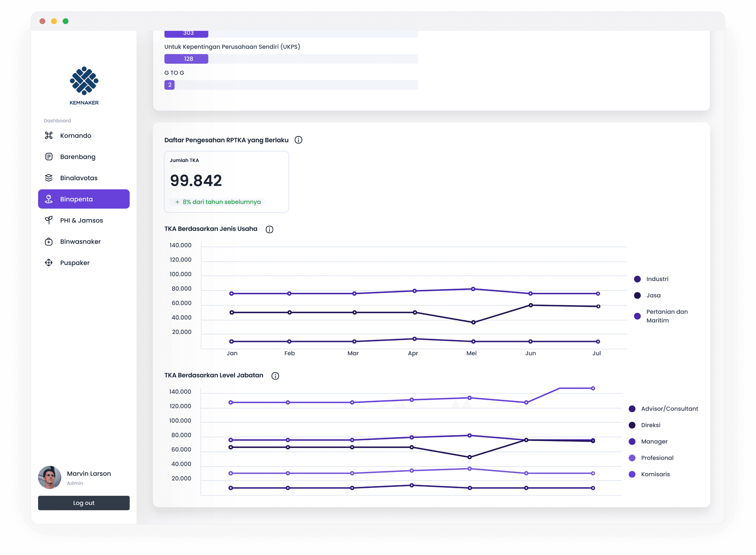
Task: Click the 'Daftar Pengesahan RPTKA yang Berlaku' heading
Action: point(226,140)
